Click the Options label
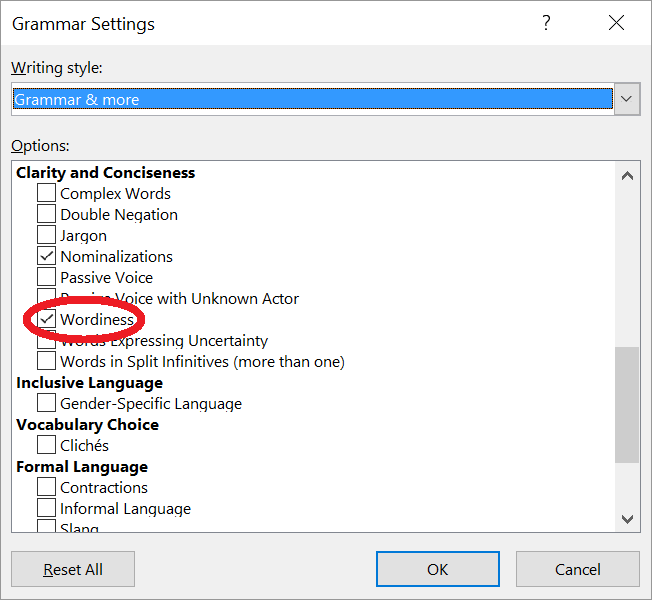This screenshot has height=600, width=652. tap(40, 146)
